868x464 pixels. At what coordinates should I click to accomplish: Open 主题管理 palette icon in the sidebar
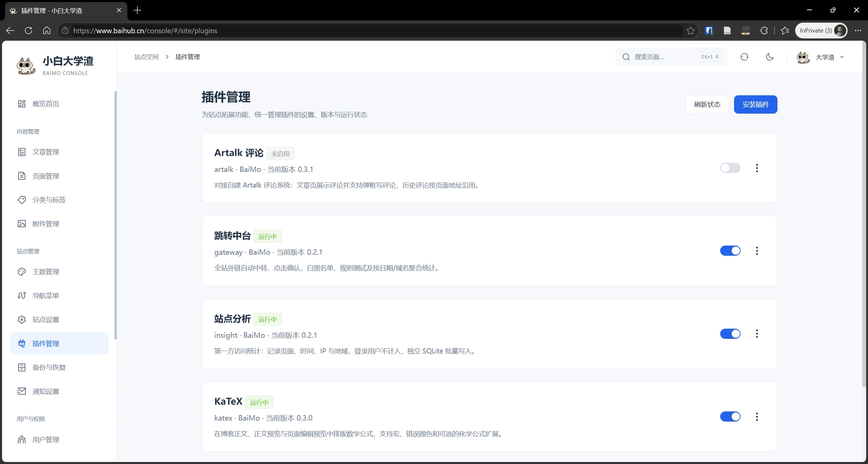click(x=22, y=272)
